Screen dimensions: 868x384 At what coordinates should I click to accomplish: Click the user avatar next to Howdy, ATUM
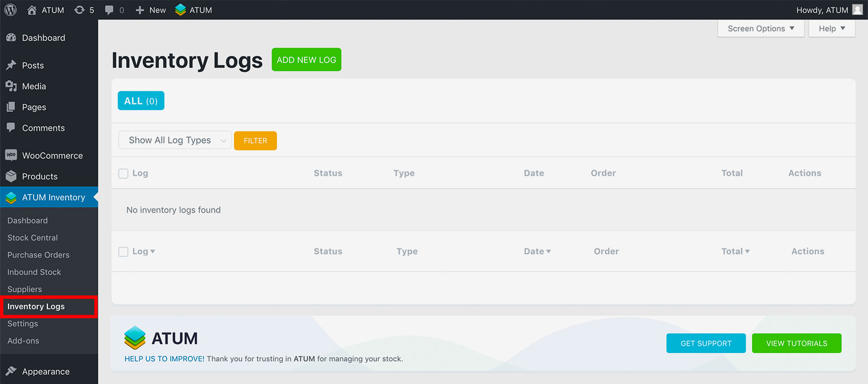tap(857, 10)
